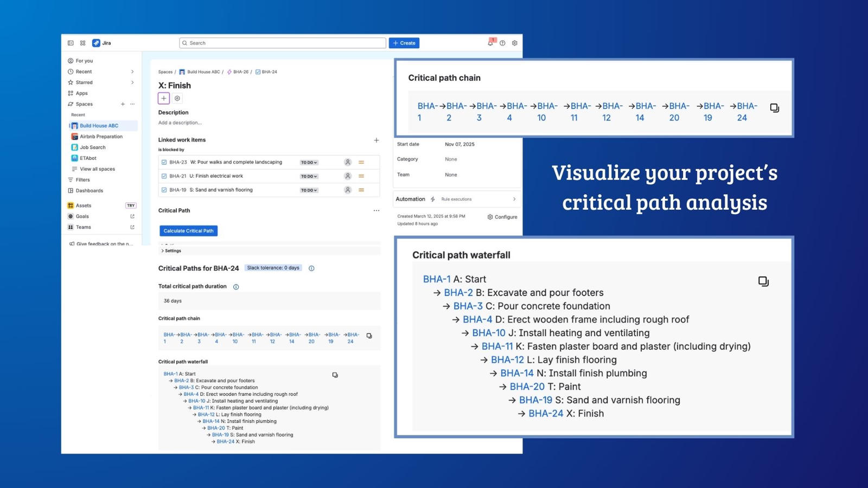Expand the Recent menu in the sidebar
This screenshot has width=868, height=488.
click(x=133, y=71)
